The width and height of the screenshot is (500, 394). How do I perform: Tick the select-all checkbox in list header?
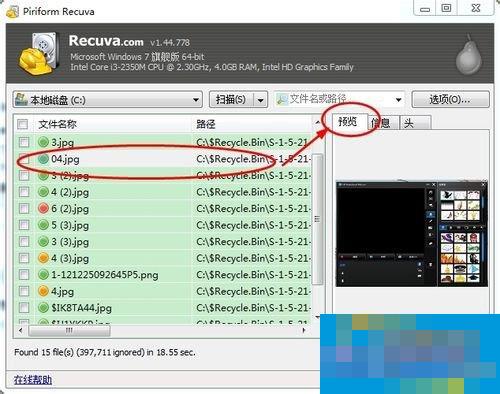pos(23,124)
